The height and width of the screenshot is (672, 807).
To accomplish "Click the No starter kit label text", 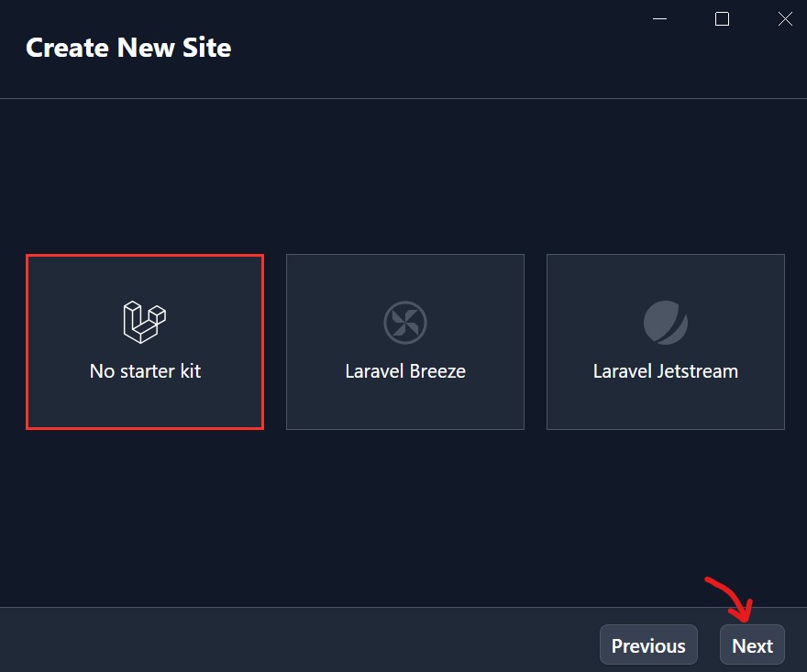I will tap(144, 371).
